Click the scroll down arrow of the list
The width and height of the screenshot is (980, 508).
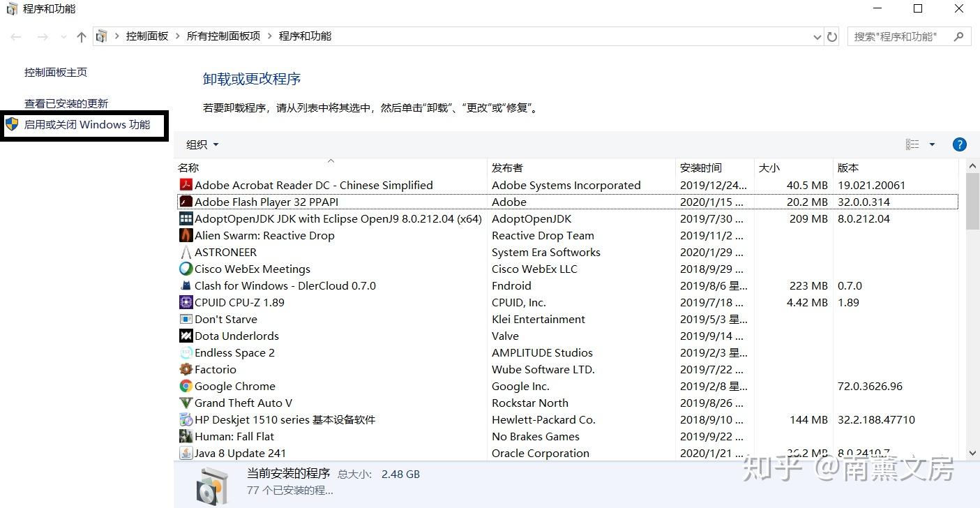tap(972, 453)
